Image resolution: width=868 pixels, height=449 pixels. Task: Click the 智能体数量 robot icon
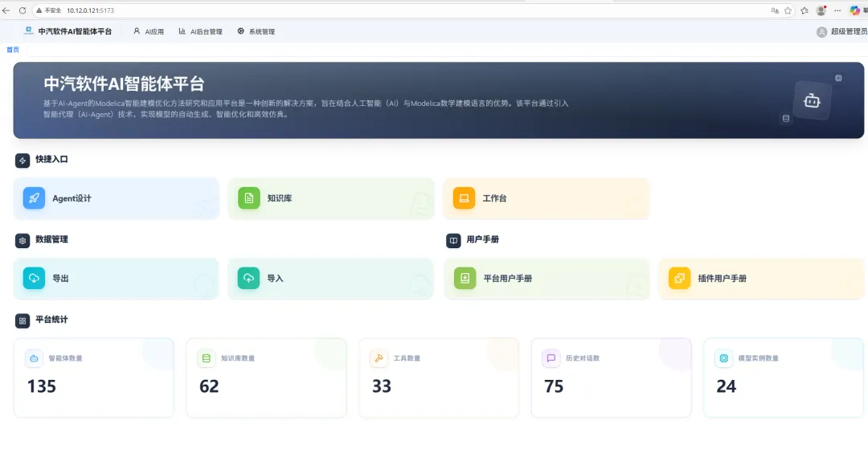(x=35, y=358)
